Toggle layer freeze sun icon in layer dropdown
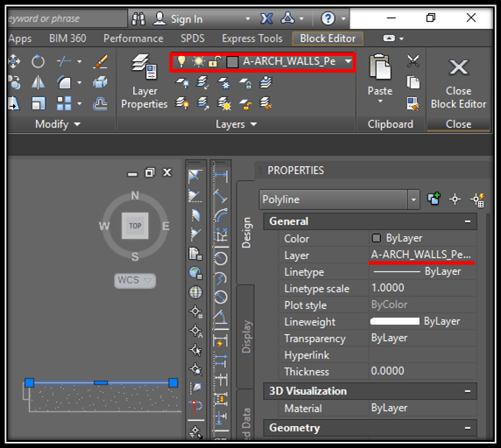The image size is (501, 448). pyautogui.click(x=199, y=61)
